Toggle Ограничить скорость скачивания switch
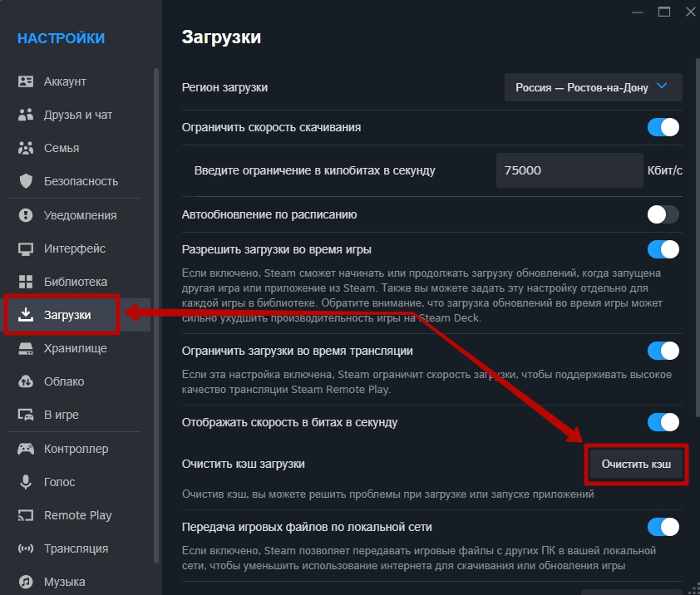700x595 pixels. pyautogui.click(x=663, y=127)
